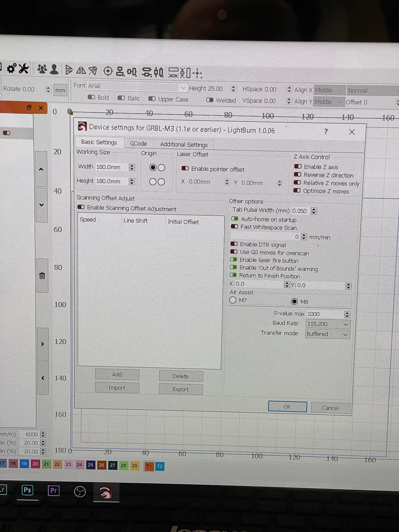This screenshot has width=399, height=532.
Task: Click the right chevron arrow in side panel
Action: coord(43,344)
